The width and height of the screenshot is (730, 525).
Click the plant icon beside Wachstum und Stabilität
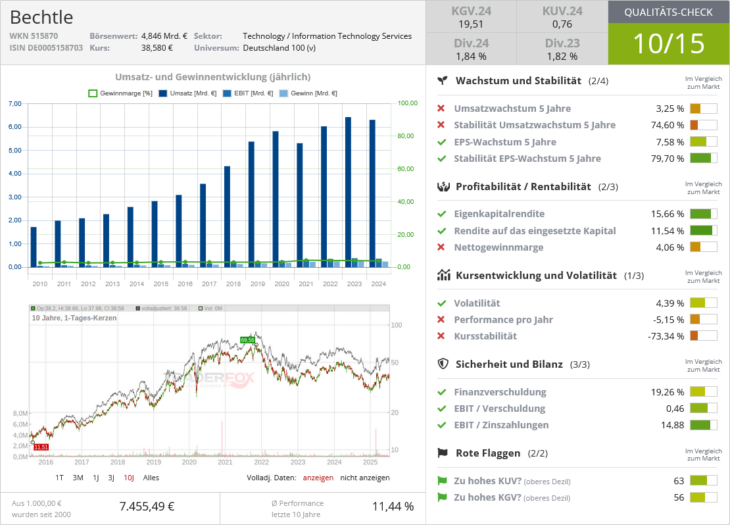pos(442,81)
